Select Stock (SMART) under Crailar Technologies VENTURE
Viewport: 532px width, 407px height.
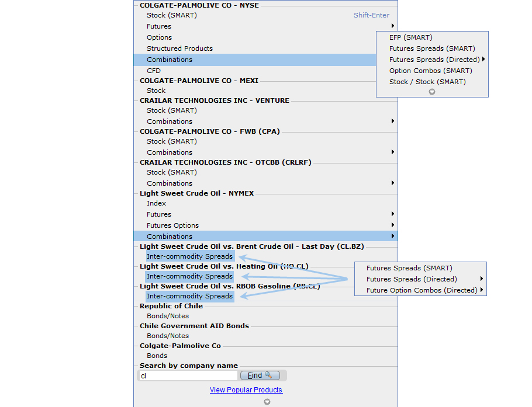click(x=172, y=110)
